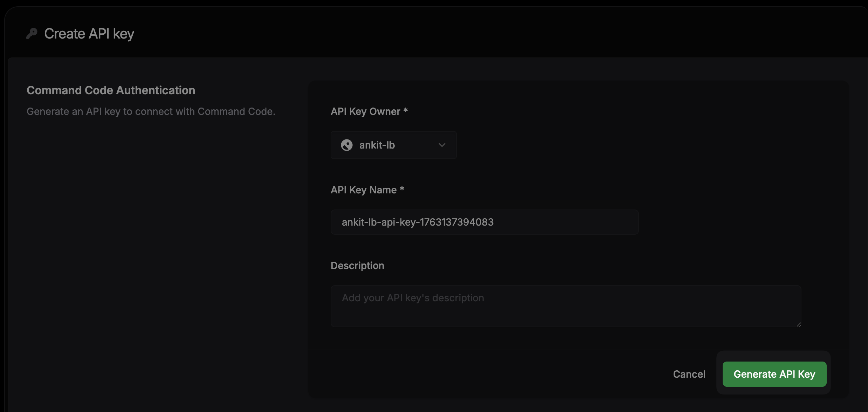The width and height of the screenshot is (868, 412).
Task: Expand the chevron arrow next to ankit-lb
Action: pos(442,145)
